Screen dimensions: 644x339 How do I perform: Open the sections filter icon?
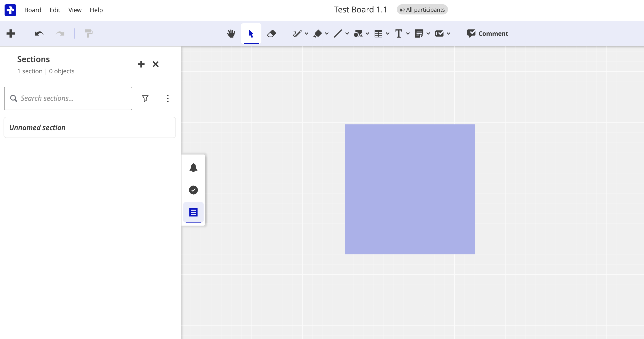[x=145, y=98]
